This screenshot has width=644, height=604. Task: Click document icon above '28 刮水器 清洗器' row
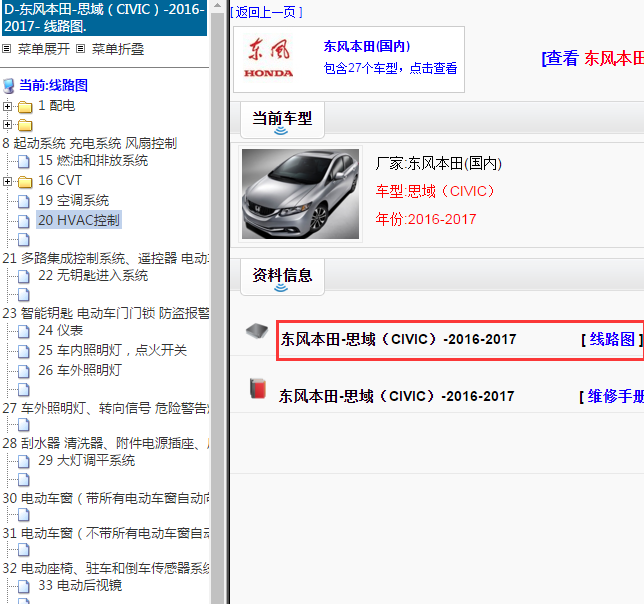pyautogui.click(x=24, y=425)
